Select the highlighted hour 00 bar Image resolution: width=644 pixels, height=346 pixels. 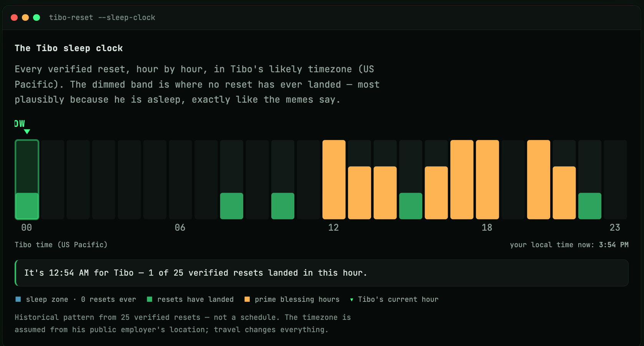[27, 180]
